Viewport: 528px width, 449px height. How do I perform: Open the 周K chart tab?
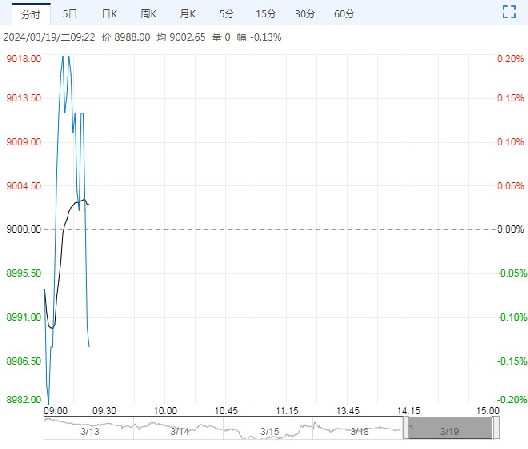click(148, 14)
